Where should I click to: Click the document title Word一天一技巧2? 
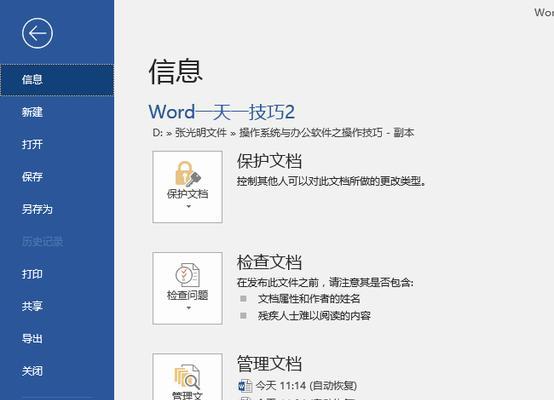click(222, 112)
